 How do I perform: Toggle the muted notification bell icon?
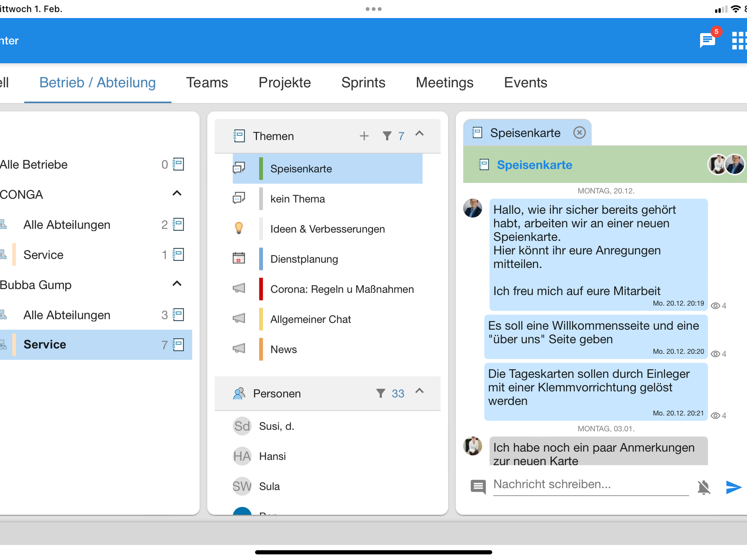pos(704,487)
